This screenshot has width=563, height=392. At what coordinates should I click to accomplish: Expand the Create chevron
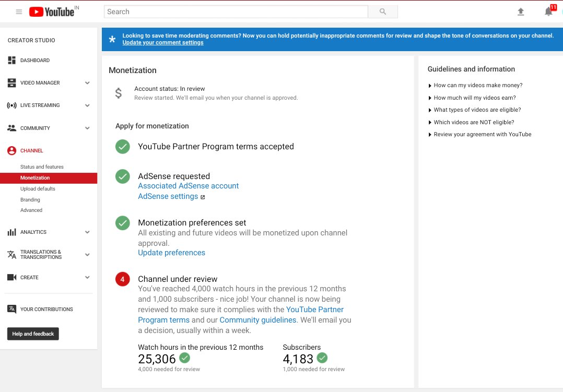pyautogui.click(x=87, y=277)
